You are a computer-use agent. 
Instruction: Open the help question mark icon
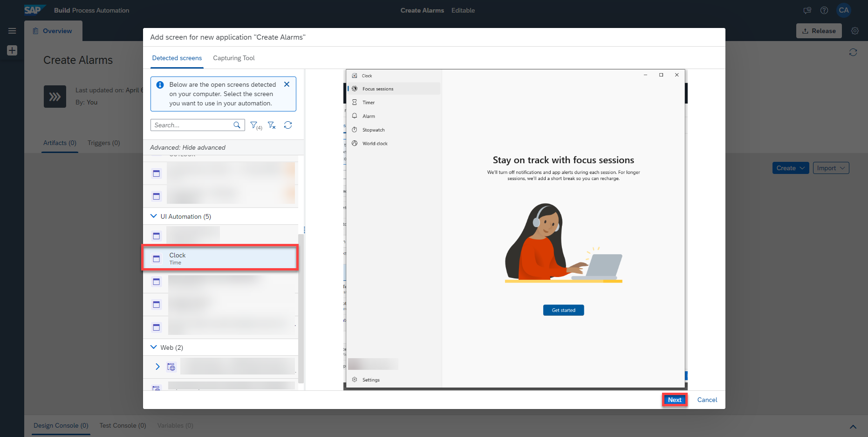coord(824,10)
